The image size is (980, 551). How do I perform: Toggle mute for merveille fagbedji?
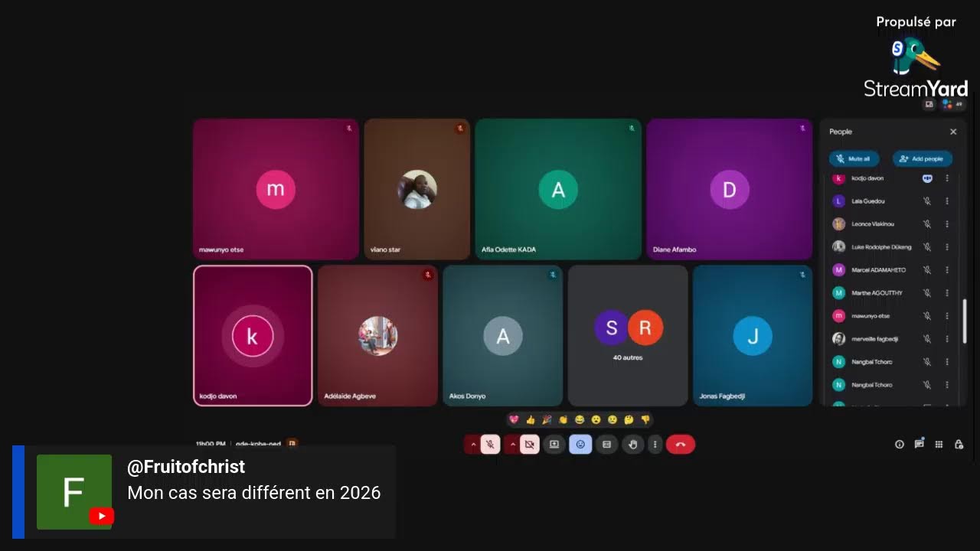pos(927,339)
